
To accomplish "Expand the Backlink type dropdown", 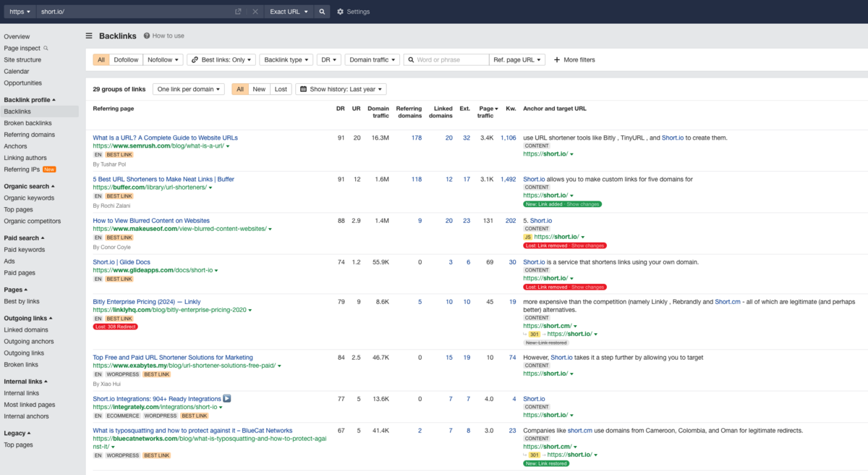I will click(x=286, y=60).
